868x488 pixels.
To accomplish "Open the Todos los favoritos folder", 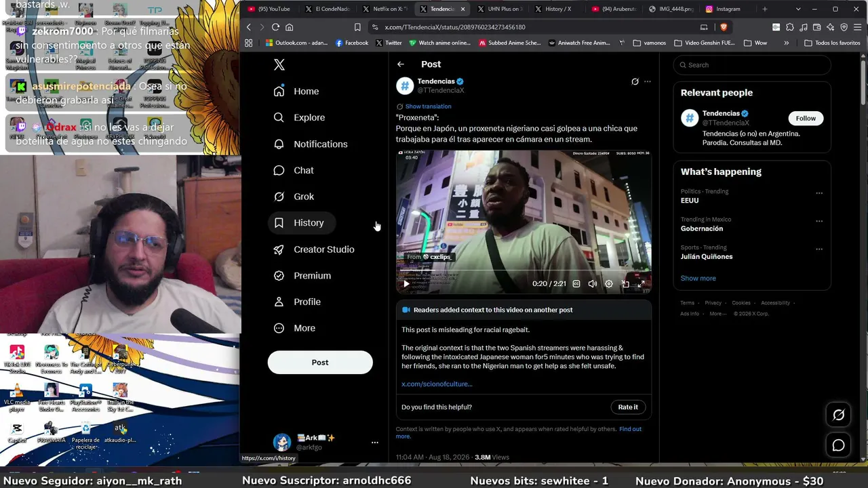I will coord(832,43).
